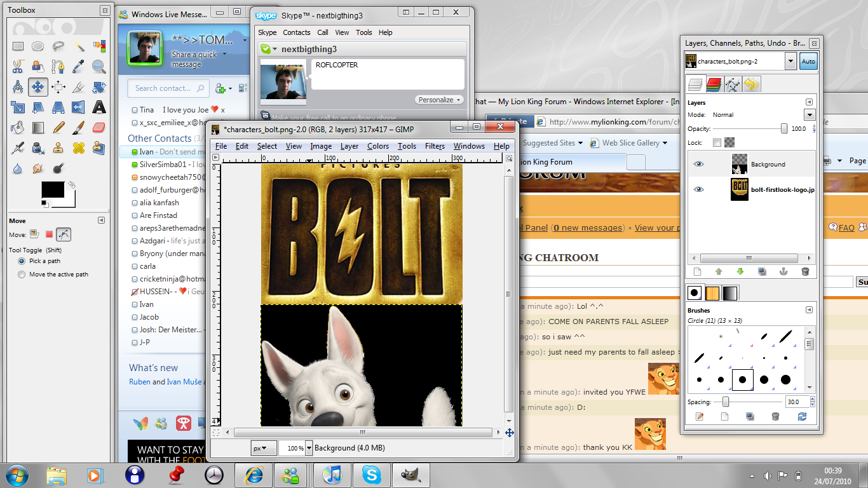This screenshot has width=868, height=488.
Task: Click the anchor layer icon
Action: (x=783, y=271)
